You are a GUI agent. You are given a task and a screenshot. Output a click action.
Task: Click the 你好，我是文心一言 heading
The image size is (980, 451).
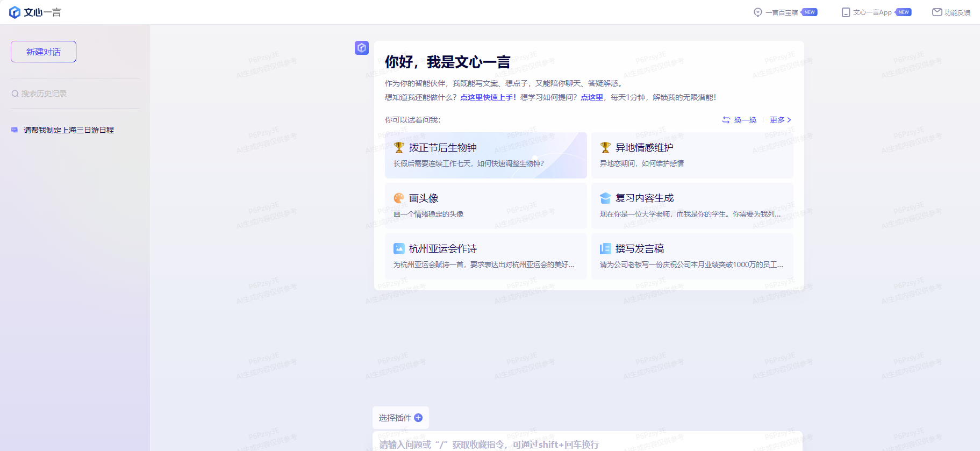coord(448,62)
